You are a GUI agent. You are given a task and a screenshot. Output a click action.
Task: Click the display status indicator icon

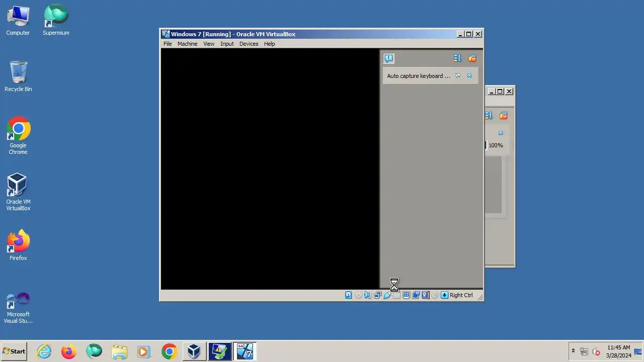(406, 295)
